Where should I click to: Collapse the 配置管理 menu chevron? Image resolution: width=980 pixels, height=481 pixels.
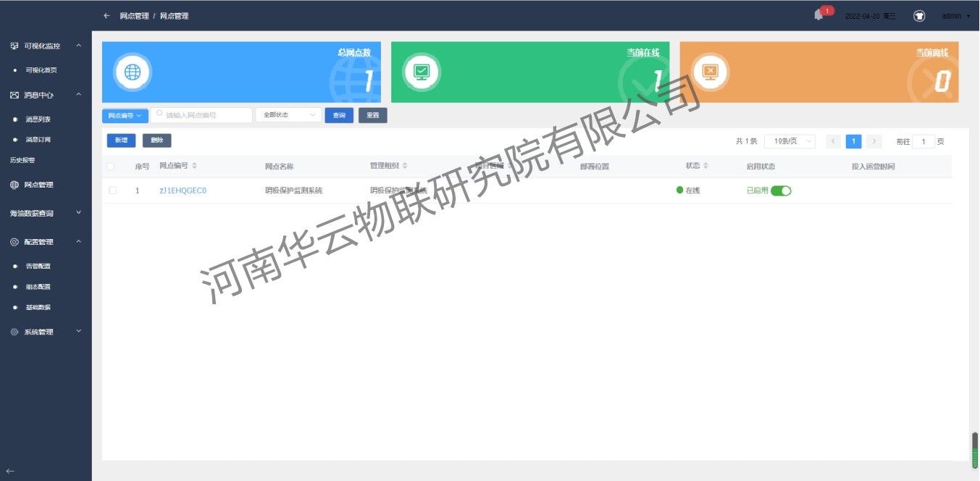click(78, 242)
